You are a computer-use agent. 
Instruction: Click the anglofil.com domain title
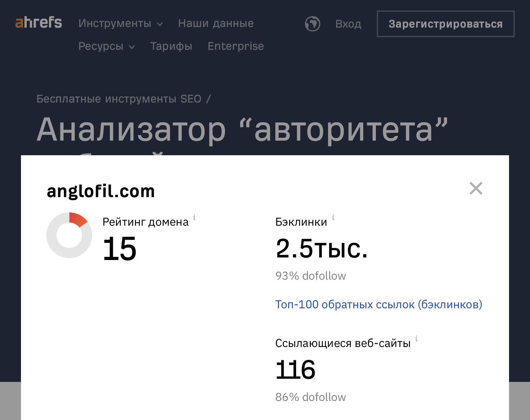101,191
